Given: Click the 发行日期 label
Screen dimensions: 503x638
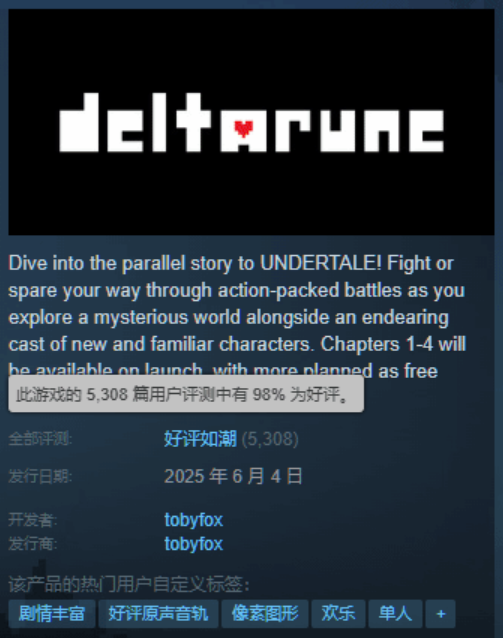Looking at the screenshot, I should [40, 476].
